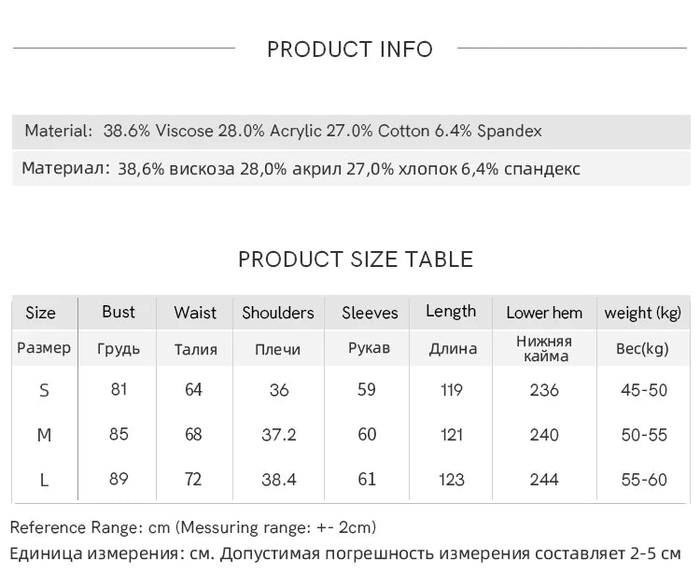Click the Shoulders column header
The height and width of the screenshot is (588, 700).
tap(278, 313)
